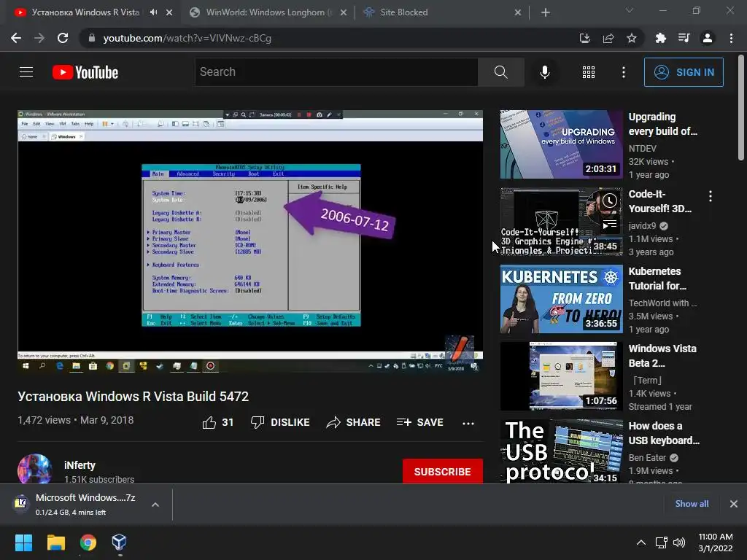Open the Ben Eater channel name

(647, 458)
